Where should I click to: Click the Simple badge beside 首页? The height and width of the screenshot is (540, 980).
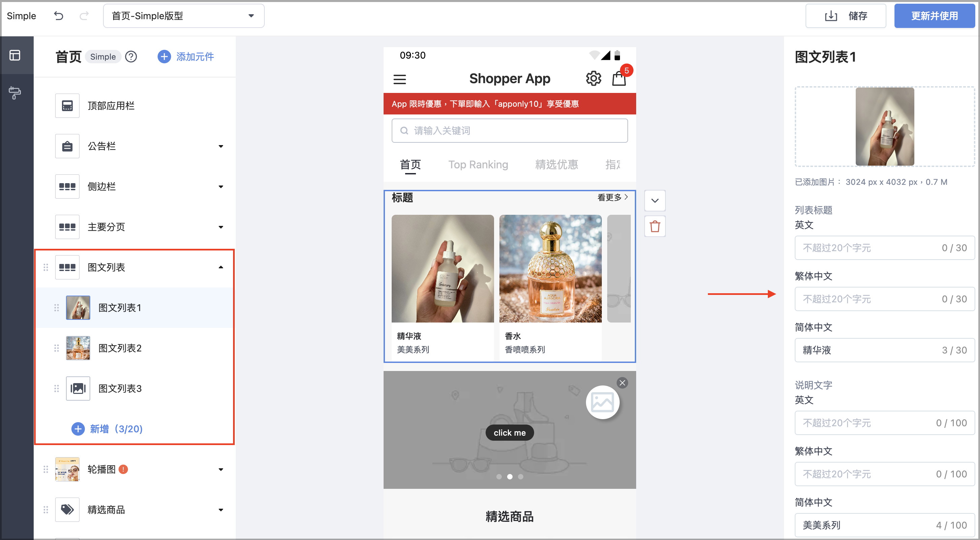(x=103, y=57)
